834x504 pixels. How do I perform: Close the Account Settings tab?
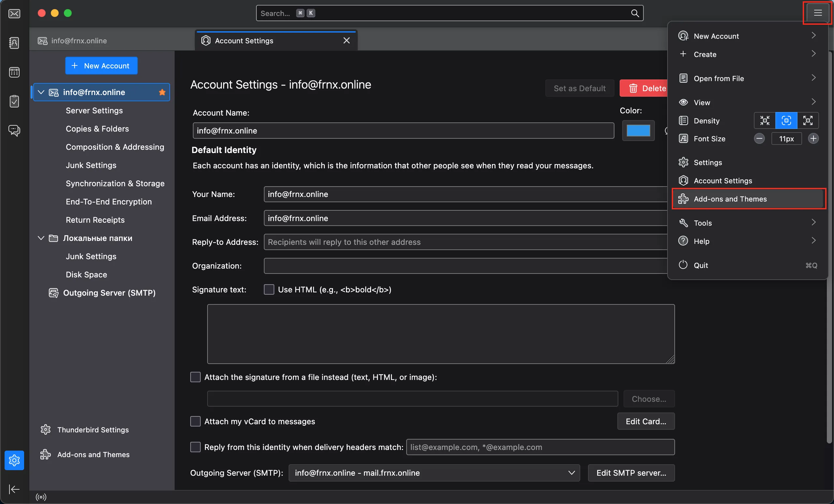pyautogui.click(x=346, y=41)
